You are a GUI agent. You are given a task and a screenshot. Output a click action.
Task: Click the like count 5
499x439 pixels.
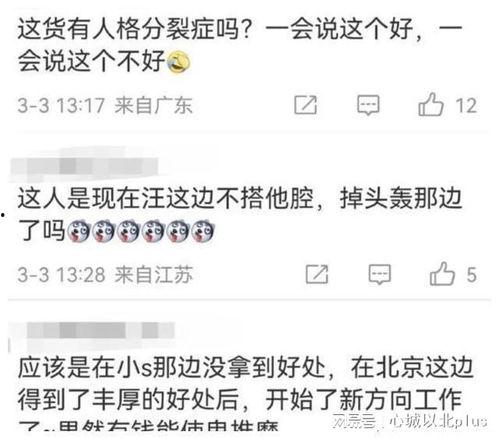pos(472,275)
